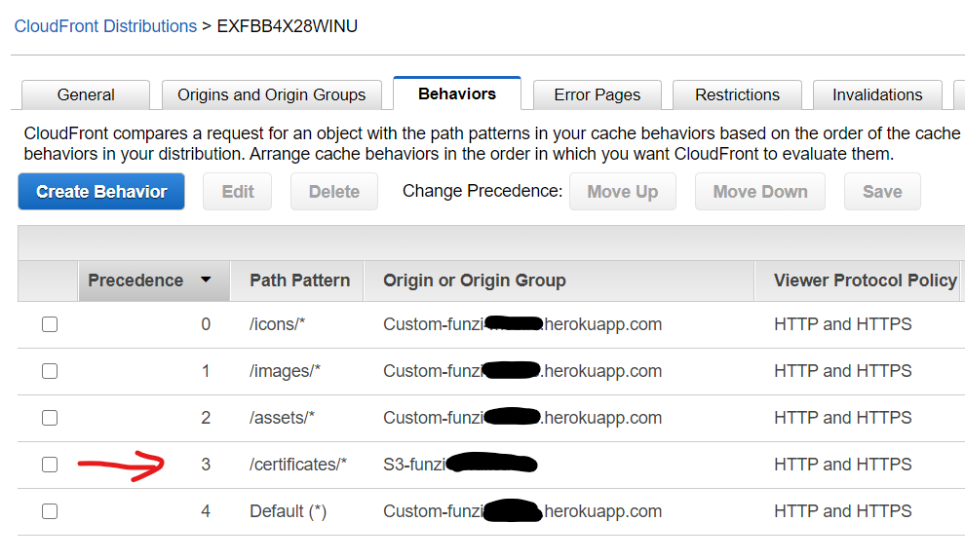
Task: Click the Move Down button
Action: pos(760,192)
